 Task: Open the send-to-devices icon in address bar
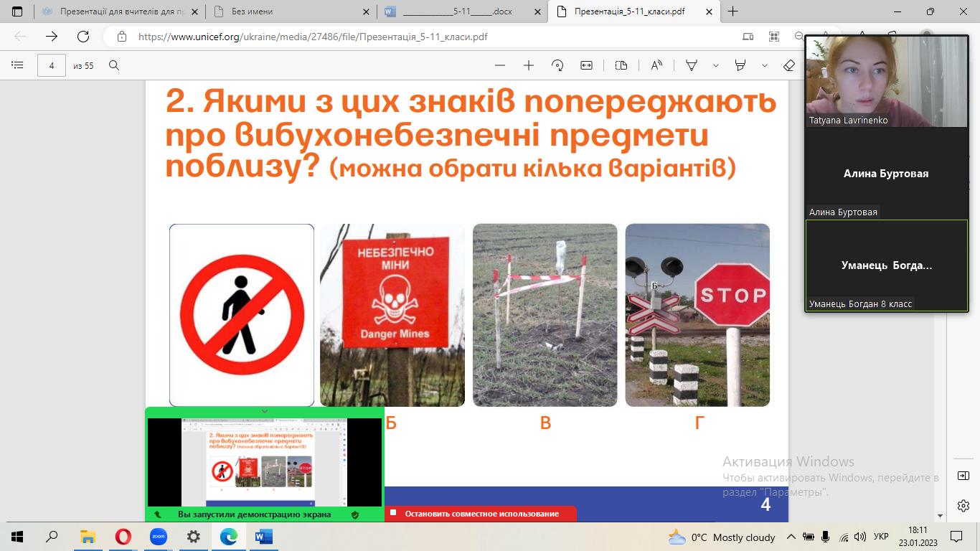pyautogui.click(x=748, y=37)
